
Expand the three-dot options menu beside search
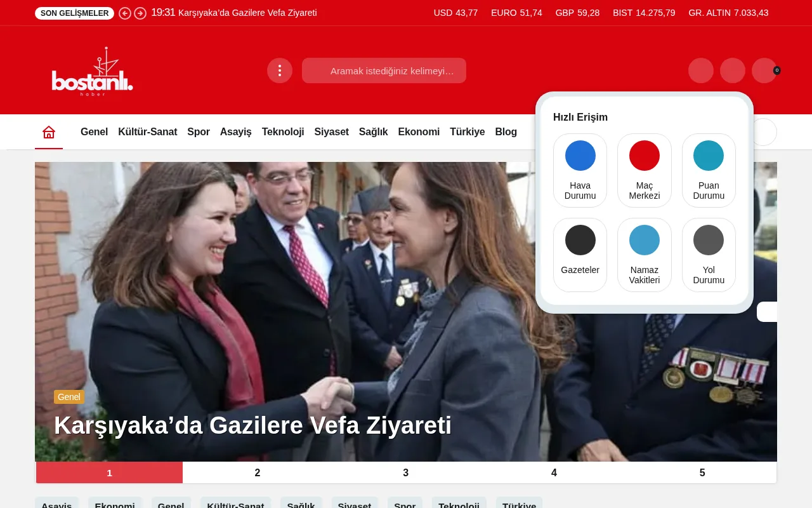point(280,70)
